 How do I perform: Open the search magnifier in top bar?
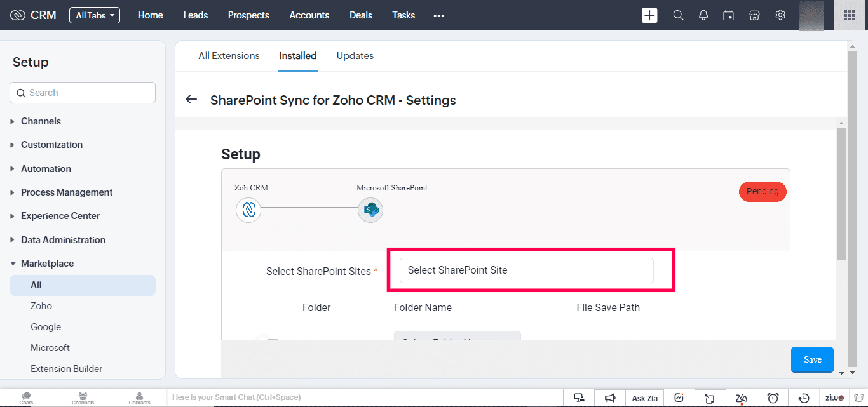click(x=679, y=15)
